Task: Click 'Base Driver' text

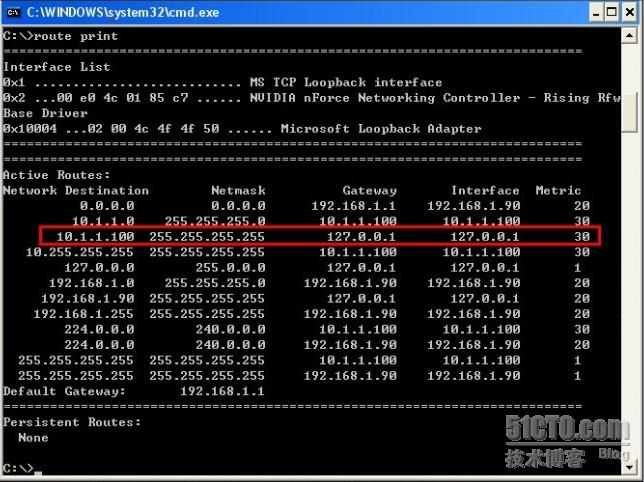Action: tap(45, 113)
